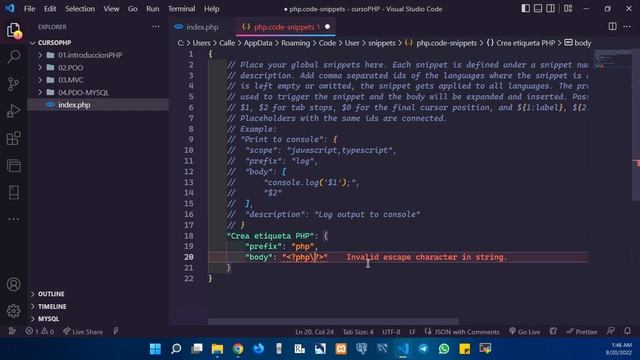
Task: Open Explorer views and more actions
Action: pos(156,27)
